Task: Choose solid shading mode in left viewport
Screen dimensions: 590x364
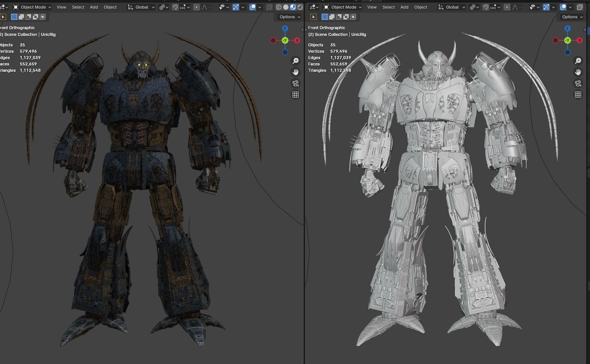Action: 286,7
